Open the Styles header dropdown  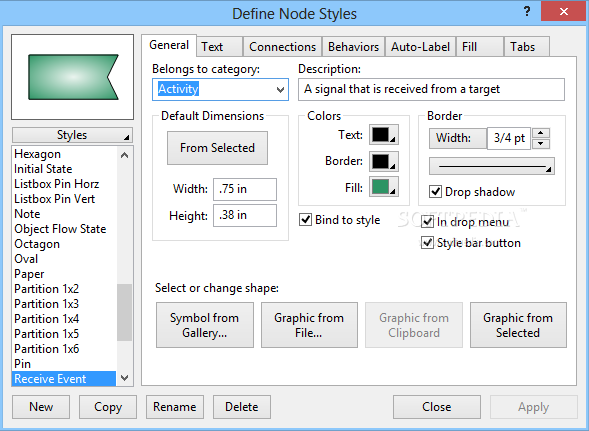(72, 135)
